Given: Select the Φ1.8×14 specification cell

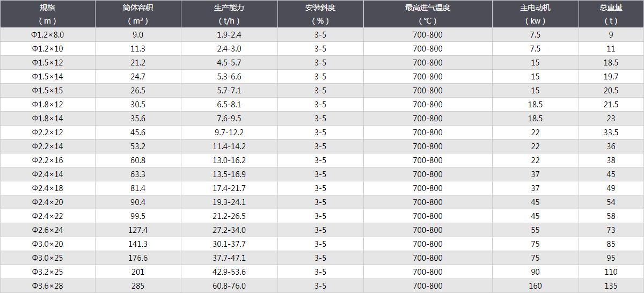Looking at the screenshot, I should pyautogui.click(x=47, y=119).
